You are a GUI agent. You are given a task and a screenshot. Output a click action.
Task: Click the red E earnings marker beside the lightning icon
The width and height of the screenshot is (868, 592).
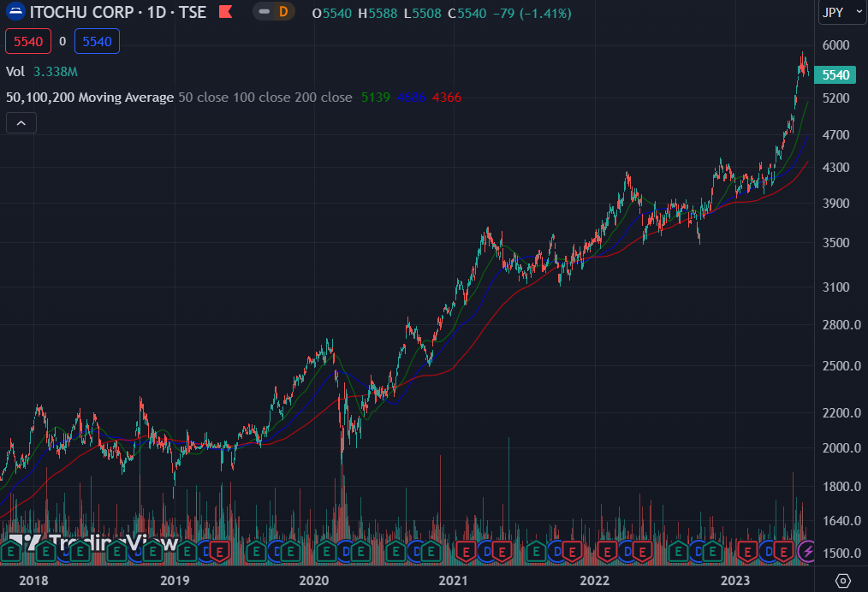[x=783, y=552]
